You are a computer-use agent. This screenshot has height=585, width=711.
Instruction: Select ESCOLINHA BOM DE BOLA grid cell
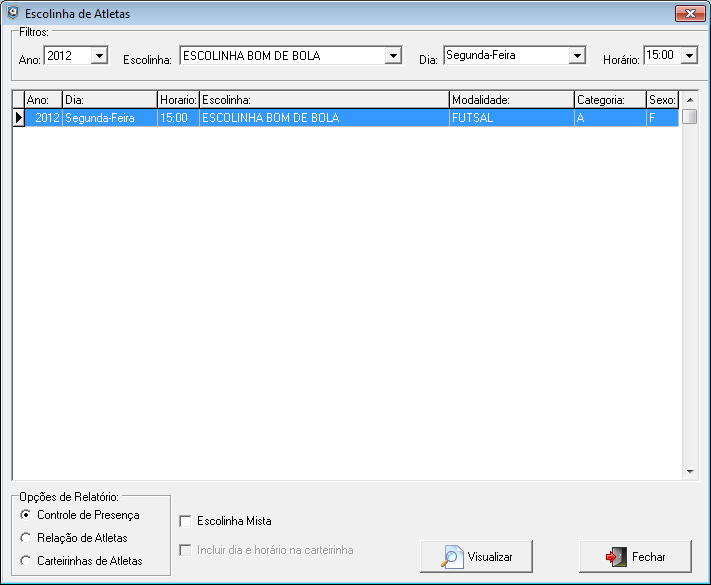[x=324, y=118]
